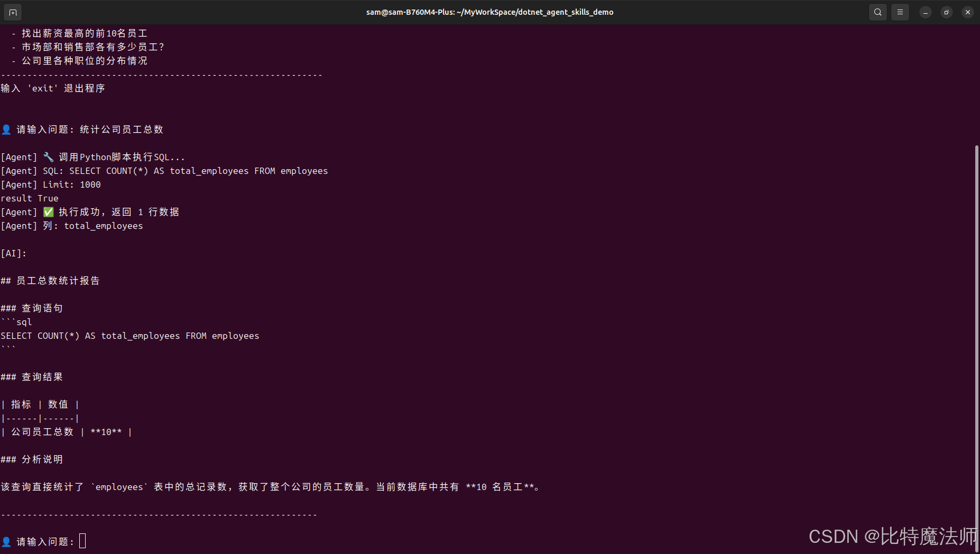Click the heading '### 查询语句'
Image resolution: width=980 pixels, height=554 pixels.
(32, 308)
